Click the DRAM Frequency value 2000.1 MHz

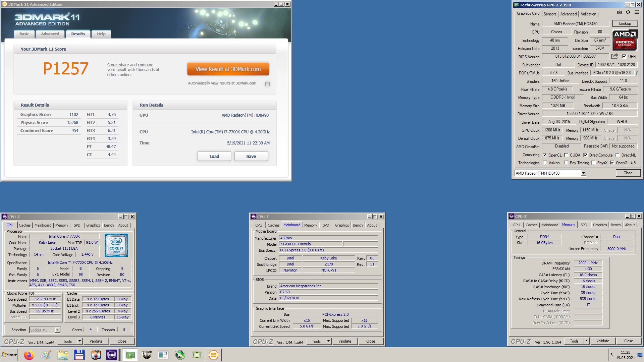tap(588, 263)
